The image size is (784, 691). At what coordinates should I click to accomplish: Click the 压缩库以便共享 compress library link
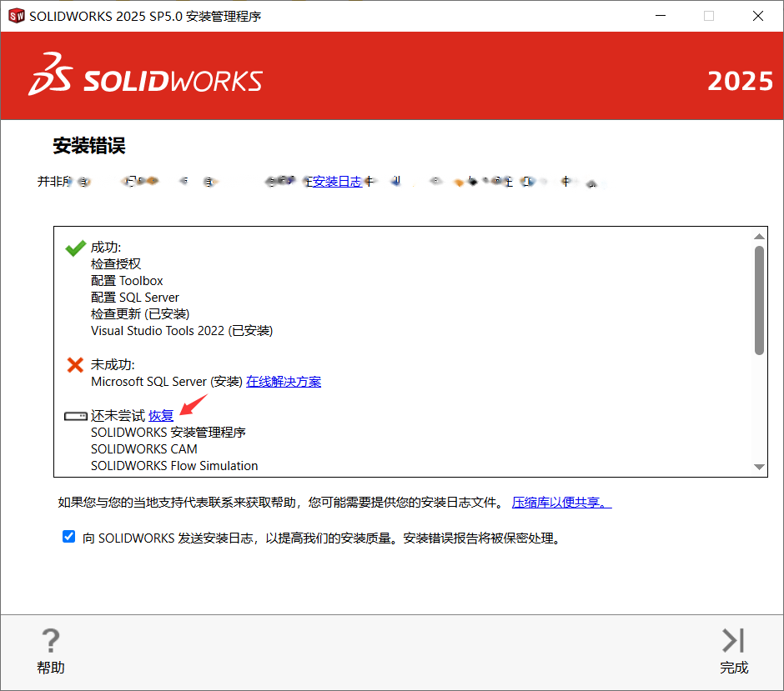(x=561, y=502)
